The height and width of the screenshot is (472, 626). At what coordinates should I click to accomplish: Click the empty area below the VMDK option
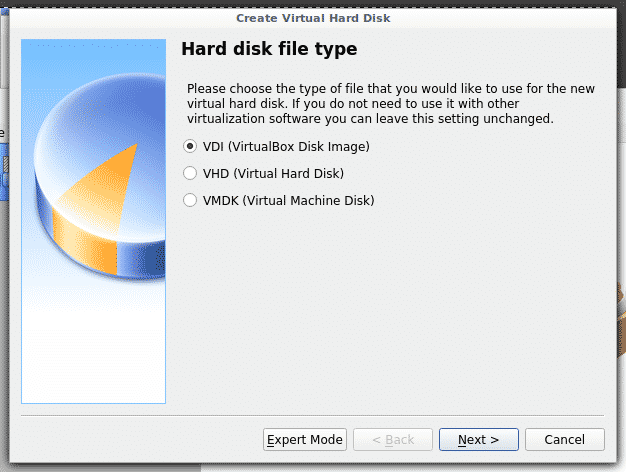click(390, 300)
